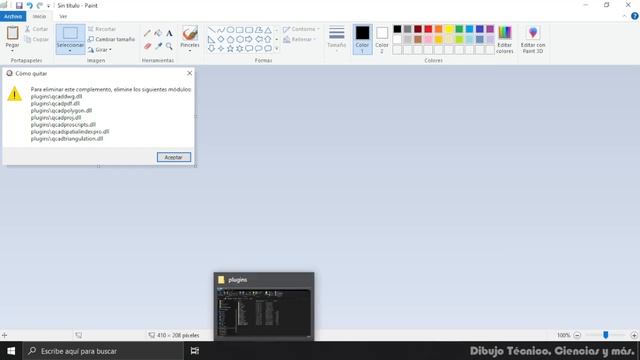Open the Pegar dropdown arrow
The width and height of the screenshot is (640, 360).
(12, 51)
